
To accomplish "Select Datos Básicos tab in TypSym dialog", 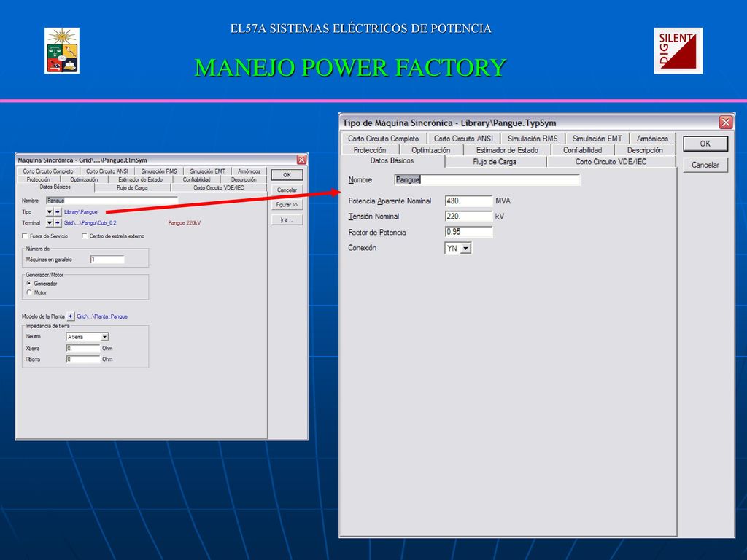I will [392, 161].
